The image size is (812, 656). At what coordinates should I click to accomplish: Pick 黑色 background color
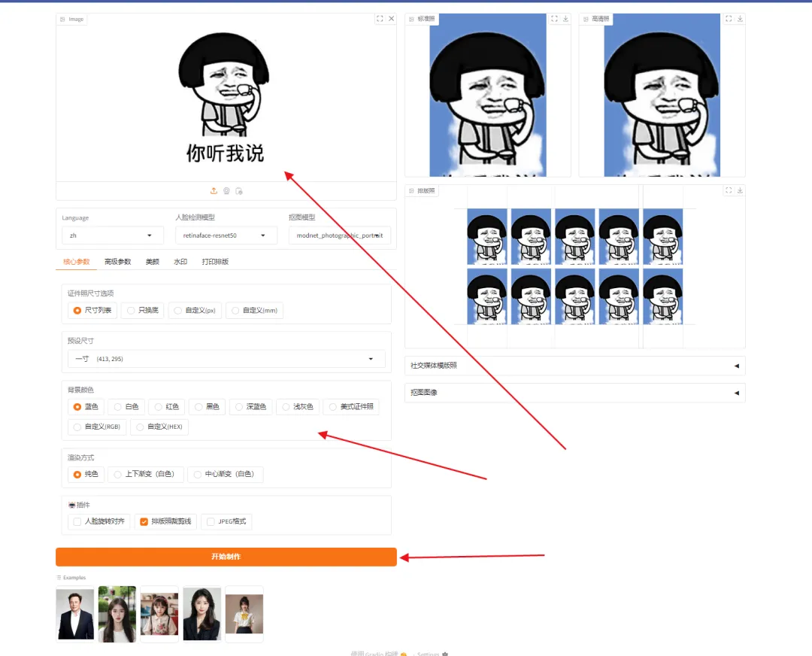point(207,407)
